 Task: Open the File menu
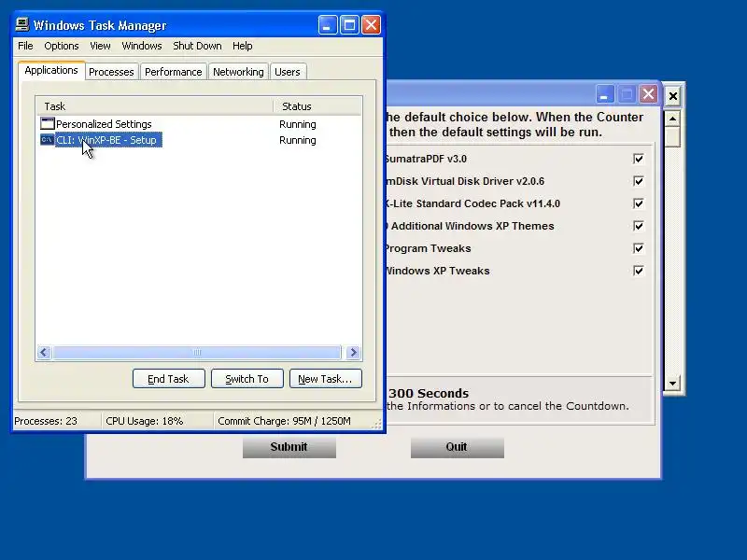tap(25, 46)
